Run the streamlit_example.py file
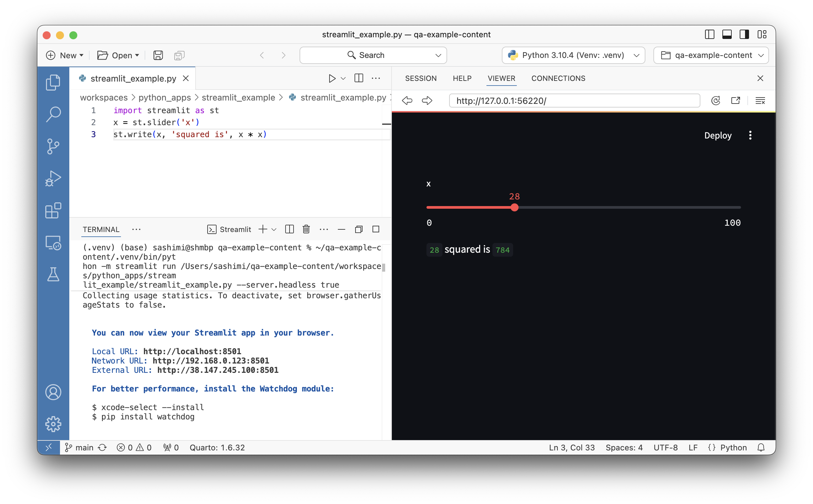Image resolution: width=813 pixels, height=504 pixels. pyautogui.click(x=332, y=78)
